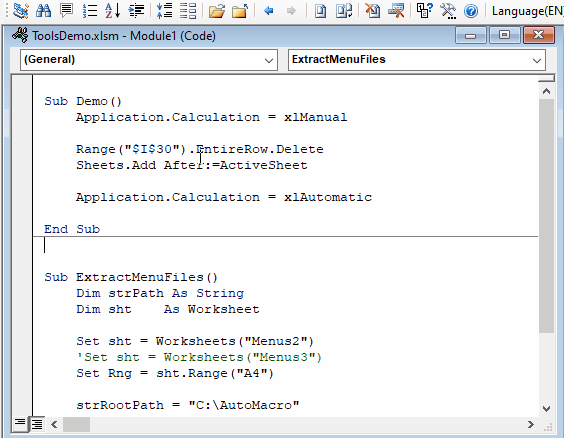Click the open folder icon in toolbar
This screenshot has width=564, height=438.
[217, 11]
